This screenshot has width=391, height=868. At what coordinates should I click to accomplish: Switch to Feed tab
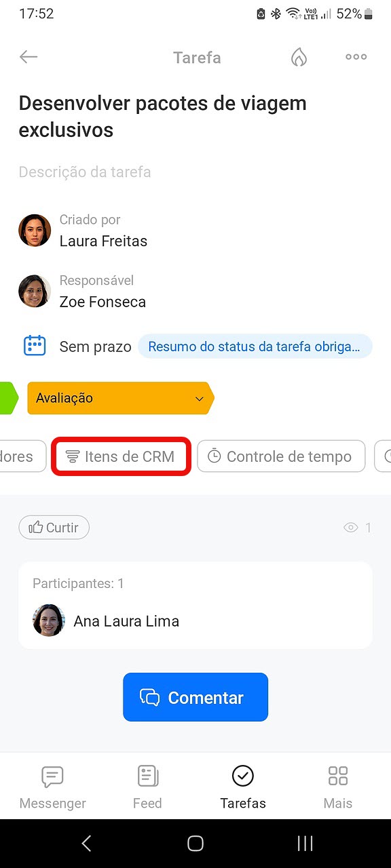click(147, 787)
